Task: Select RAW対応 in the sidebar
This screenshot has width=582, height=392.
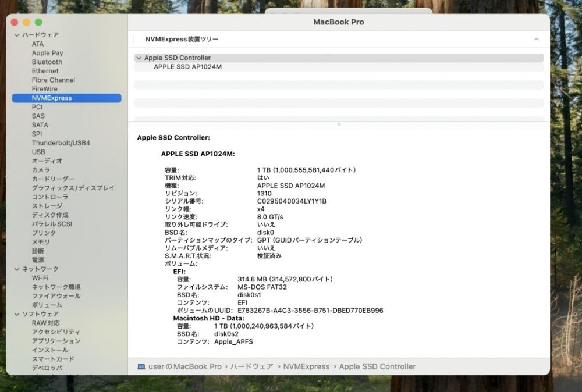Action: [45, 323]
